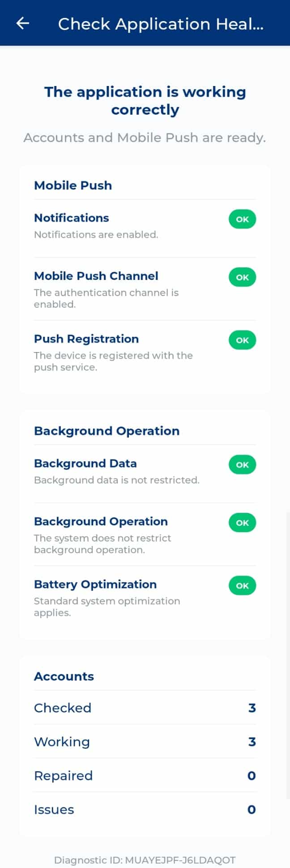Tap the Repaired accounts count row
Viewport: 290px width, 868px height.
pos(145,776)
